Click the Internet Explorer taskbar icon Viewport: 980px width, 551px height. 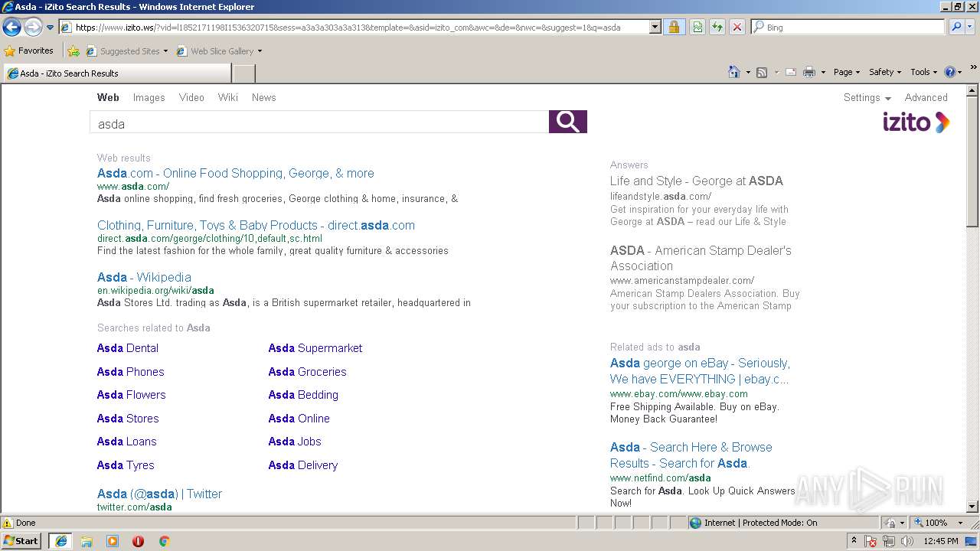[60, 541]
